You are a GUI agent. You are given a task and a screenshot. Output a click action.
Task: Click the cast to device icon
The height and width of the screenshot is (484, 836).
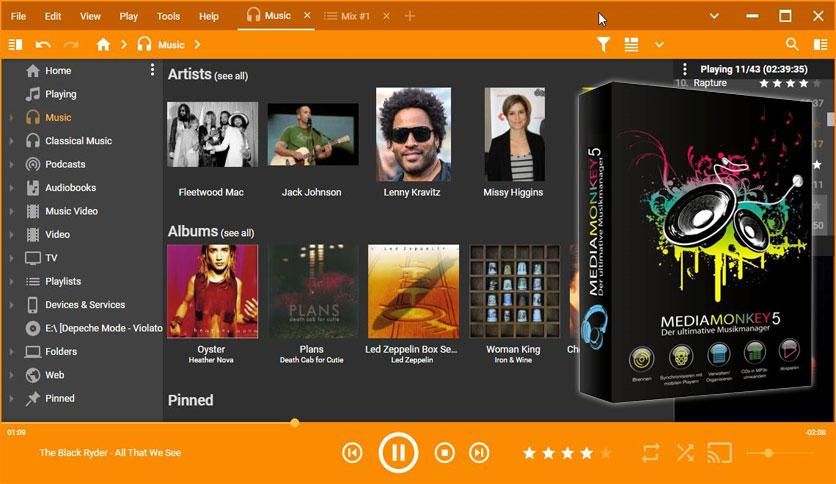(719, 453)
